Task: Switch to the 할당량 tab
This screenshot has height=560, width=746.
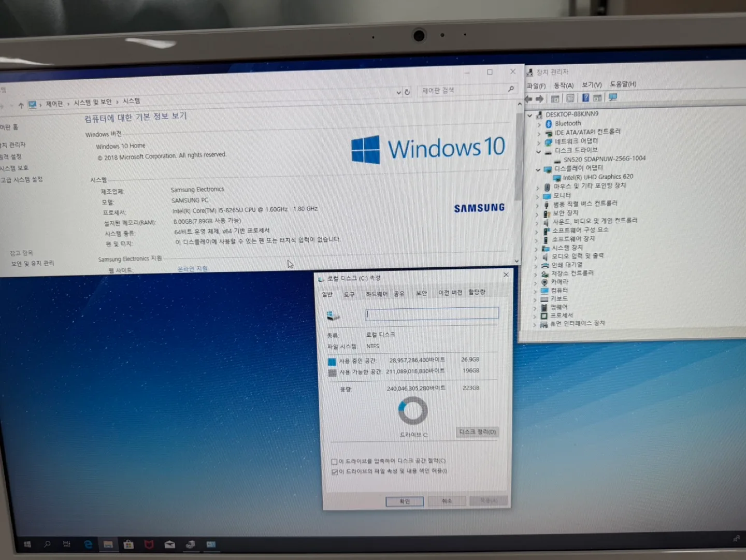Action: point(477,292)
